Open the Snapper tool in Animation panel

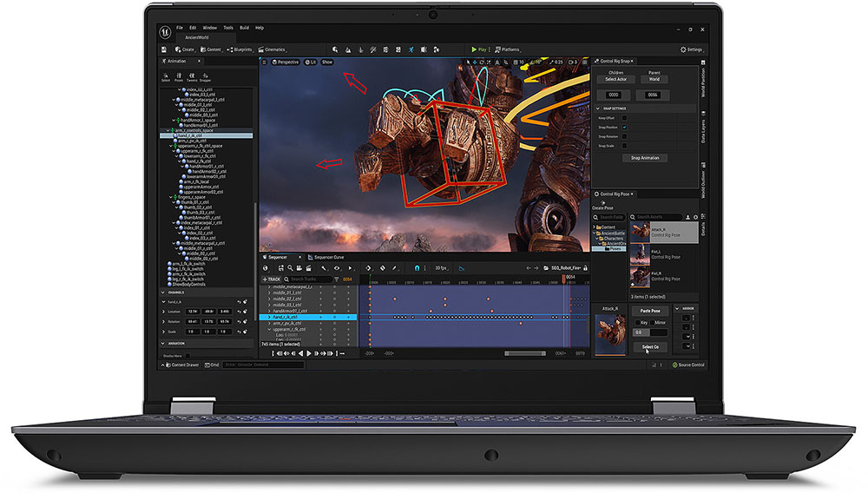[x=206, y=77]
